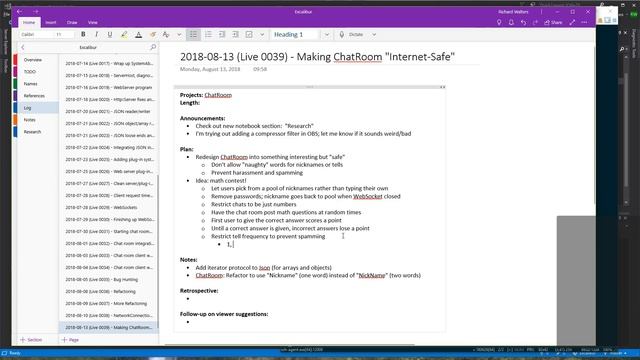Viewport: 640px width, 360px height.
Task: Share this notebook
Action: pyautogui.click(x=553, y=22)
